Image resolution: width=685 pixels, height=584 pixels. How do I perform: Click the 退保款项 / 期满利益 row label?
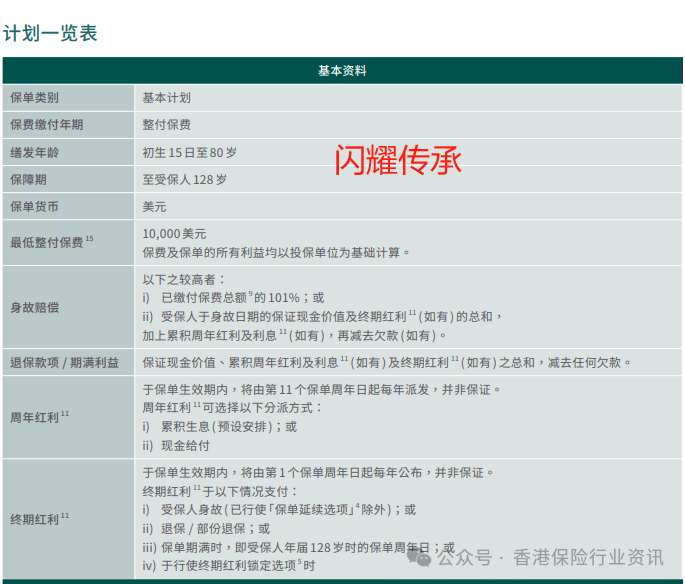(64, 362)
